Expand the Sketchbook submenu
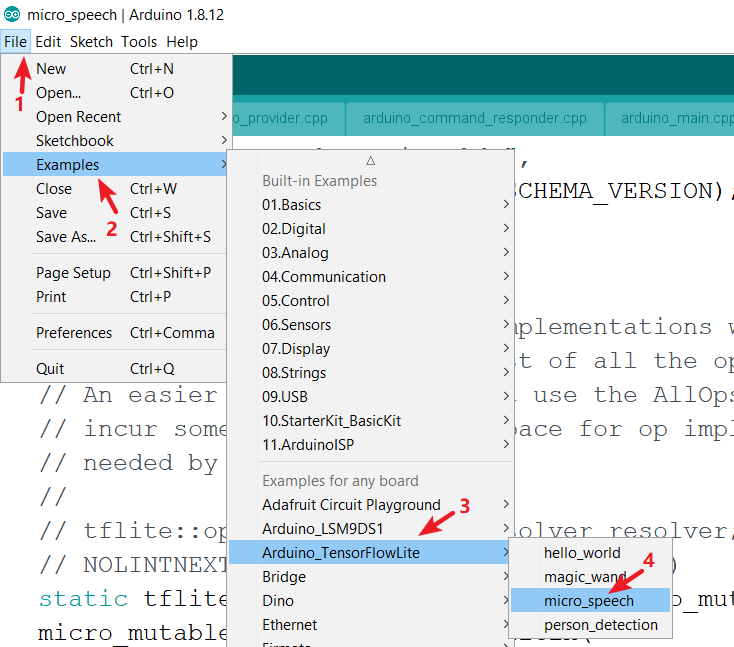The width and height of the screenshot is (734, 647). [x=115, y=140]
